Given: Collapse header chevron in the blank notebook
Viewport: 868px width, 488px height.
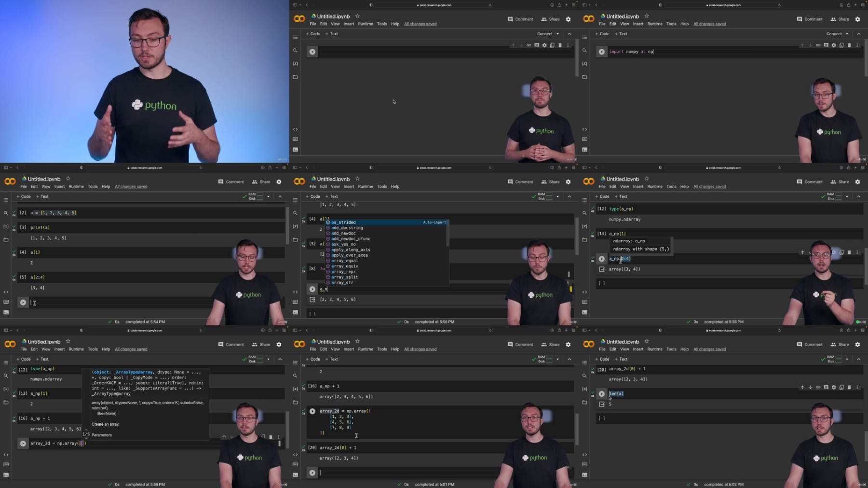Looking at the screenshot, I should [569, 34].
